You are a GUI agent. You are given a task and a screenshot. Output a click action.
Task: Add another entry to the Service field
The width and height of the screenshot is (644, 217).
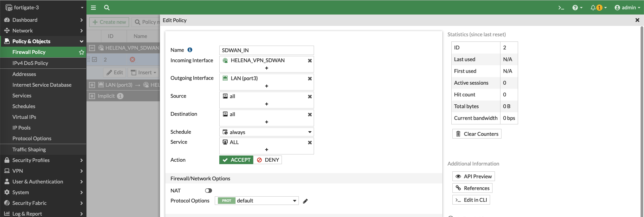pos(266,150)
